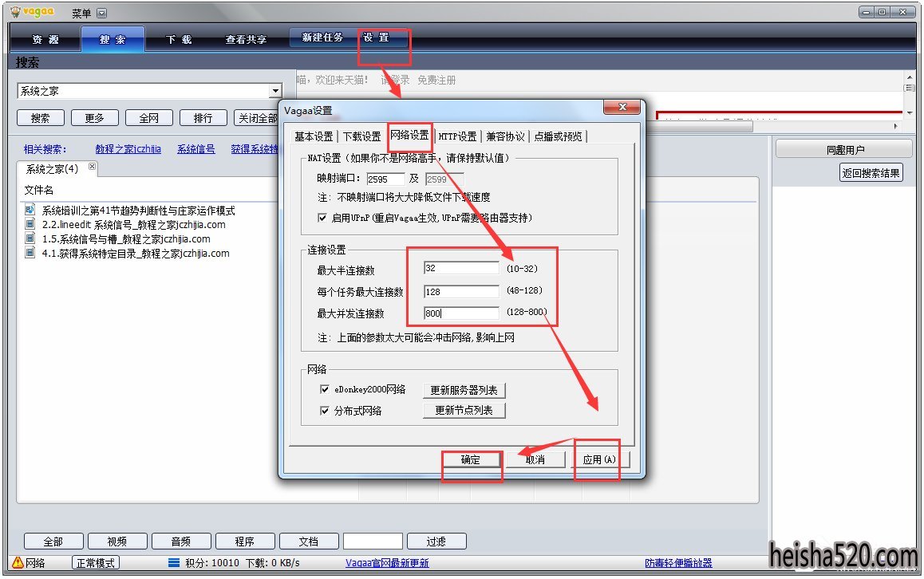Click file icon of 2.2.lineedit 系统信号 row

pyautogui.click(x=30, y=224)
